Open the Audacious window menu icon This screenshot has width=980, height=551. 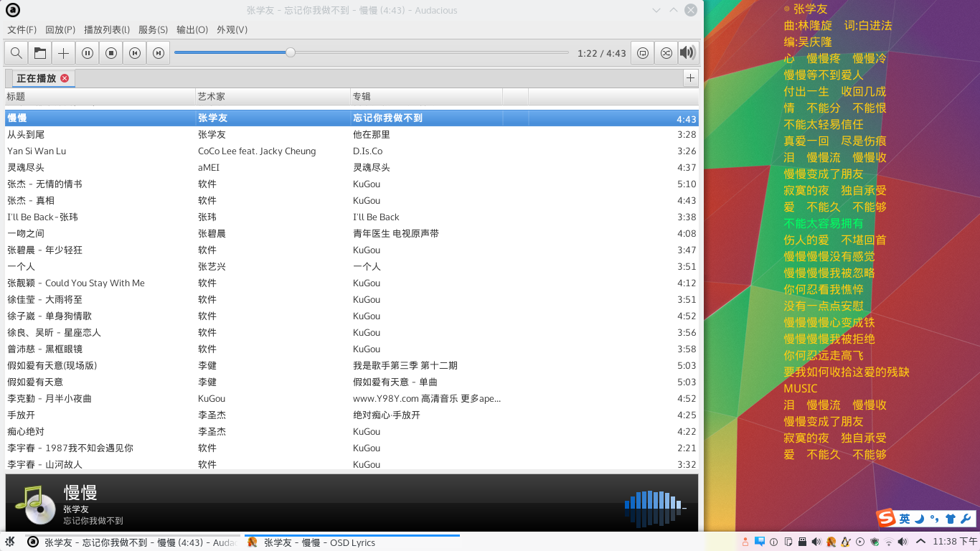pos(13,10)
